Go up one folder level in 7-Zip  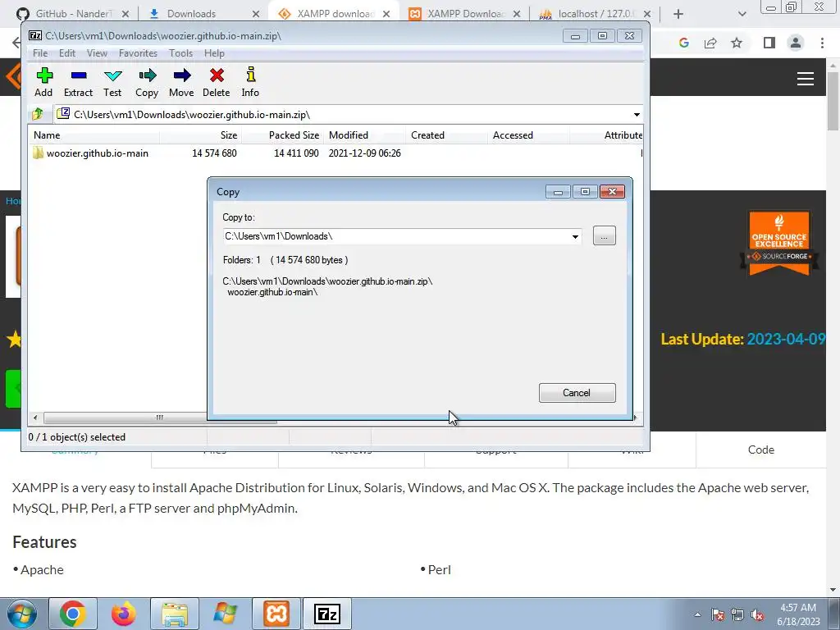pos(38,114)
